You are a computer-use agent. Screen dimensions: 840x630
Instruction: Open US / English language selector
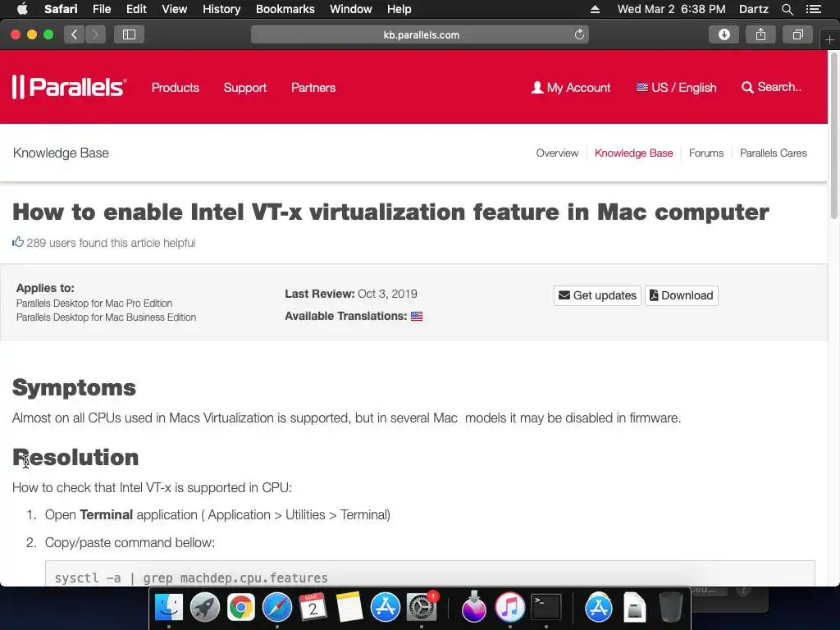[x=676, y=87]
